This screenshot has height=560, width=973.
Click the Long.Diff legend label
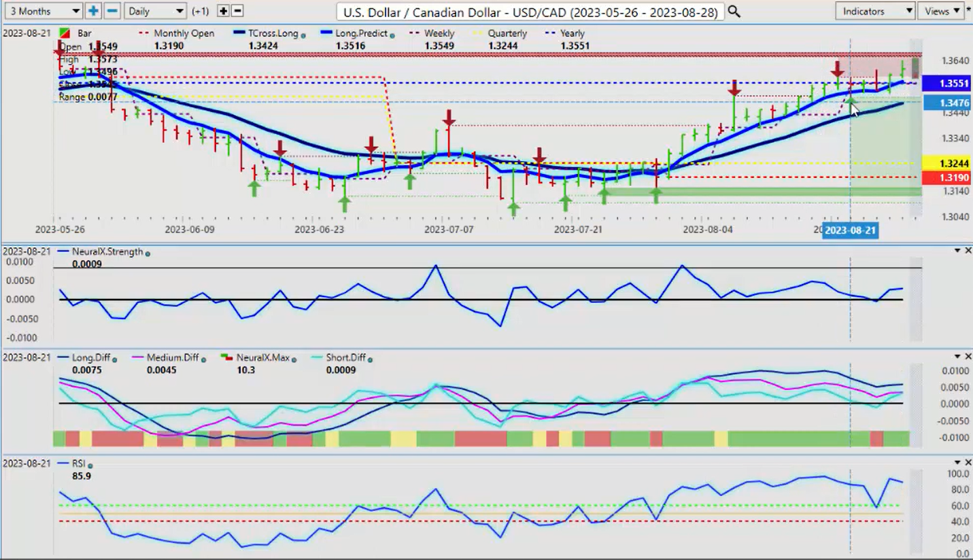pyautogui.click(x=91, y=358)
